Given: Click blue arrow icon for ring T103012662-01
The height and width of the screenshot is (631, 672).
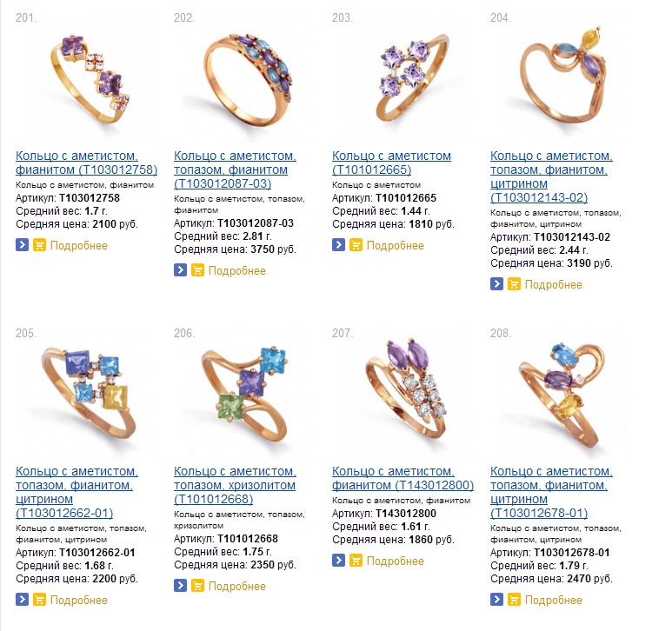Looking at the screenshot, I should click(22, 600).
